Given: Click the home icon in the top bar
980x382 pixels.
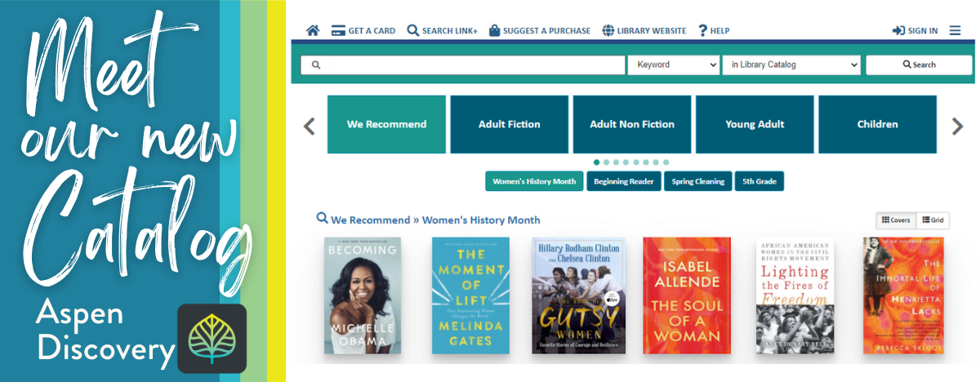Looking at the screenshot, I should pos(312,31).
